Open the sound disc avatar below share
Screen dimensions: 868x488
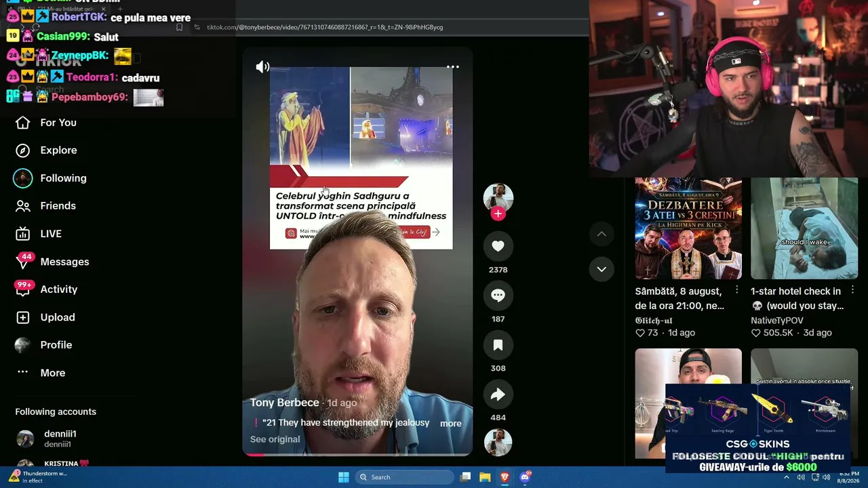(x=498, y=442)
